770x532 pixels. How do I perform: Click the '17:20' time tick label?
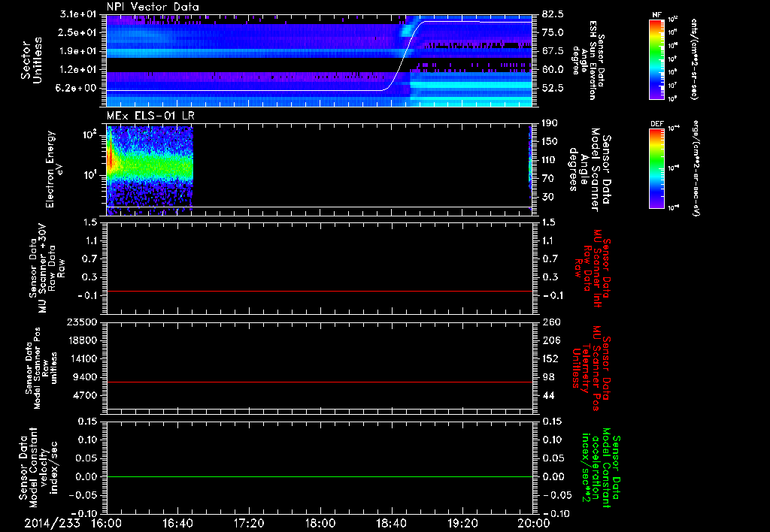(x=249, y=524)
